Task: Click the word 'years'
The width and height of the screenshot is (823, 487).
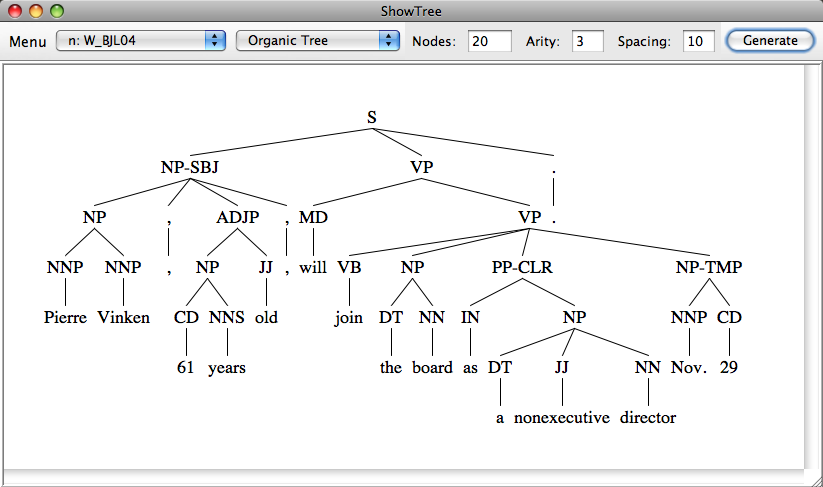Action: pyautogui.click(x=227, y=367)
